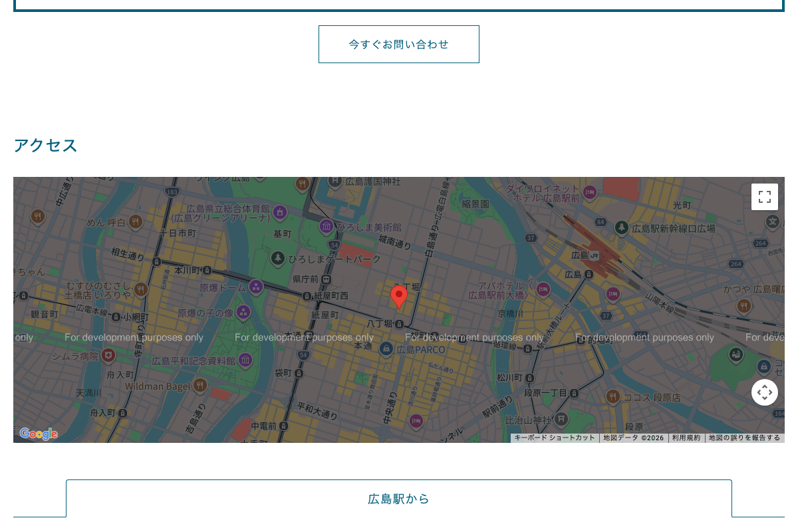798x532 pixels.
Task: Click the Google logo on the map
Action: pos(39,434)
